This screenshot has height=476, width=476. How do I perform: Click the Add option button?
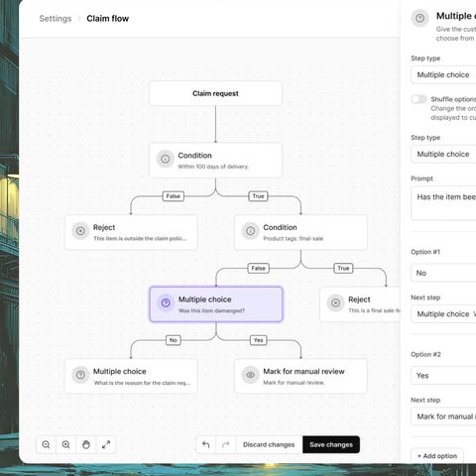[x=437, y=456]
